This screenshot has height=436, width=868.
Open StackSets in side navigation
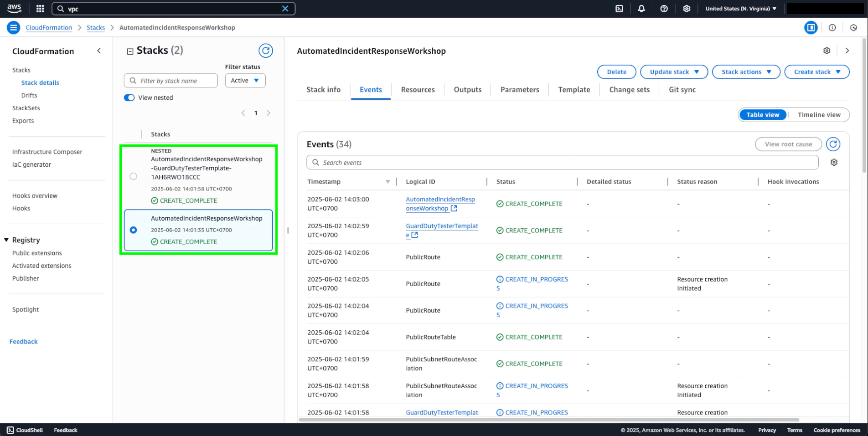click(x=26, y=108)
